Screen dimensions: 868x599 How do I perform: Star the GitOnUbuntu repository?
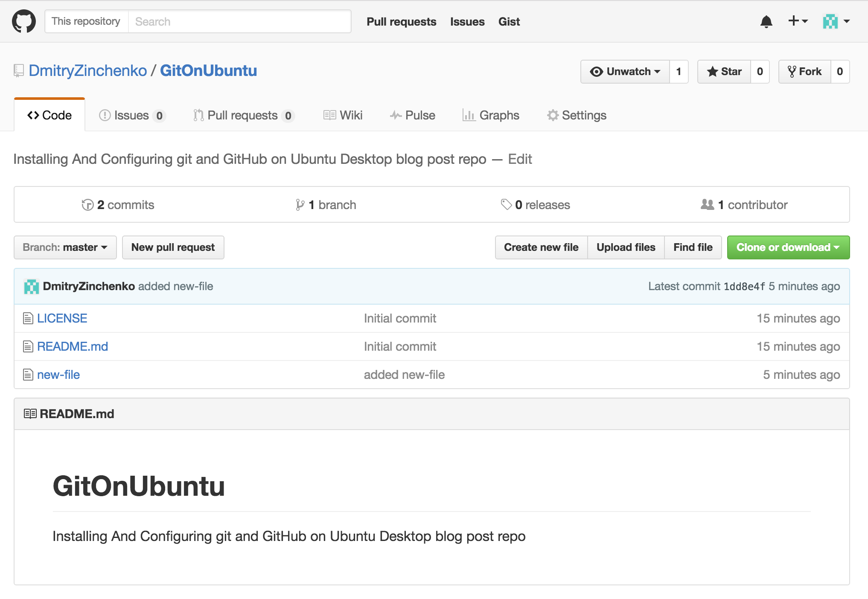[x=724, y=71]
